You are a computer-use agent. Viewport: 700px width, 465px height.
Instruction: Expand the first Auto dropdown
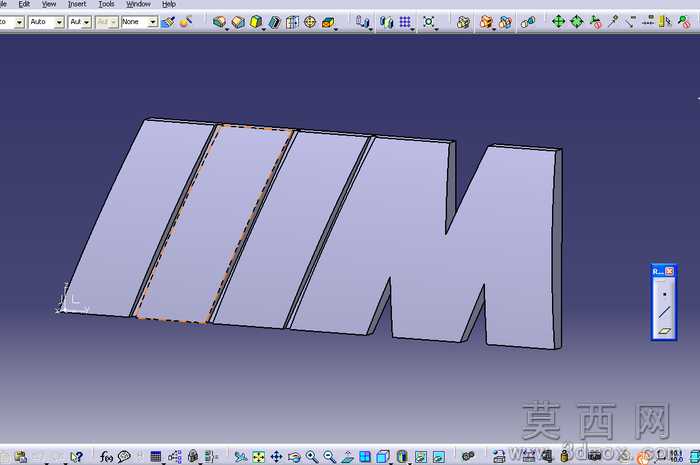pyautogui.click(x=59, y=22)
